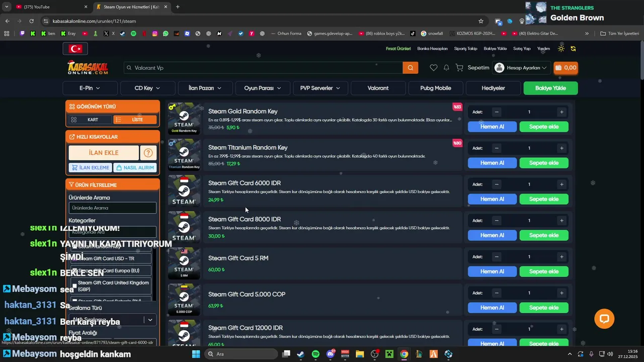Open the Valorant menu item
644x362 pixels.
[378, 88]
